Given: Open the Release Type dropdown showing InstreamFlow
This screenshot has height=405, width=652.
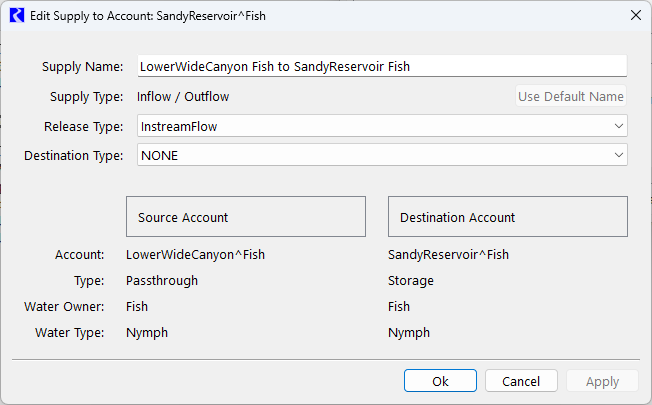Looking at the screenshot, I should (380, 127).
